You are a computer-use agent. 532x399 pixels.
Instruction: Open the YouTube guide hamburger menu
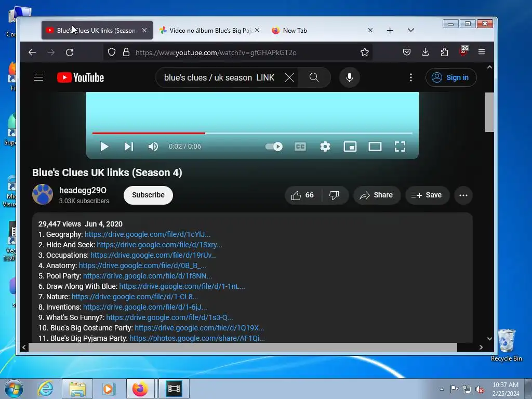[38, 77]
